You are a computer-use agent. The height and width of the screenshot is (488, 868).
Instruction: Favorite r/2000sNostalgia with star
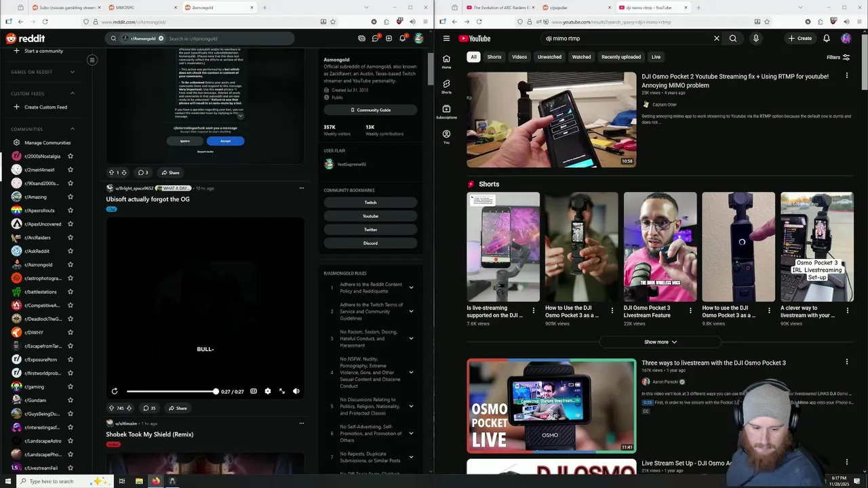(71, 156)
